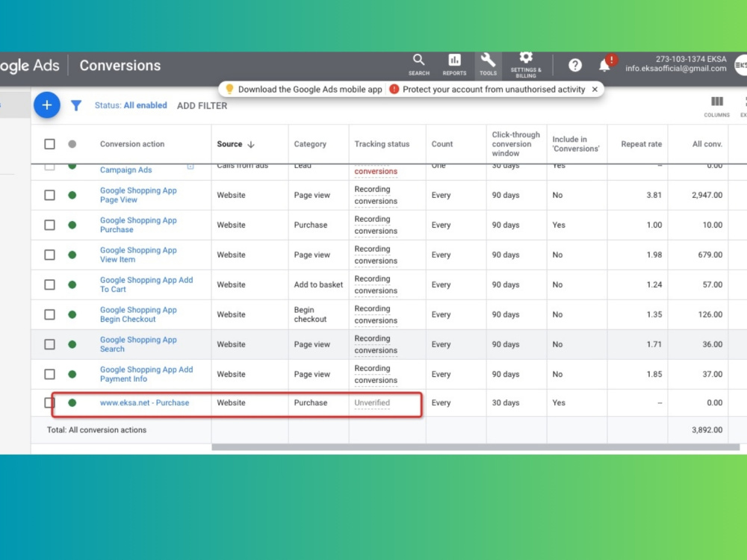This screenshot has width=747, height=560.
Task: Select Google Shopping App Add To Cart checkbox
Action: (49, 284)
